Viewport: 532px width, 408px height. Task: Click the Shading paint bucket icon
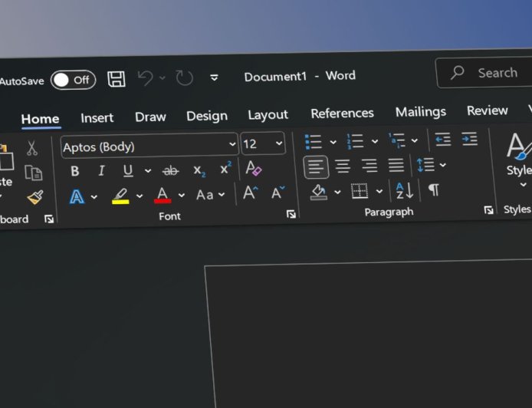click(x=319, y=192)
